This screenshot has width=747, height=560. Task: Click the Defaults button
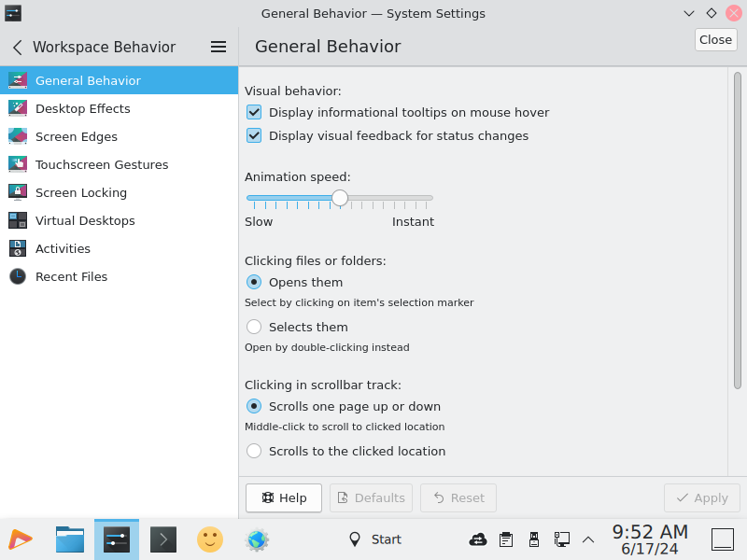371,498
